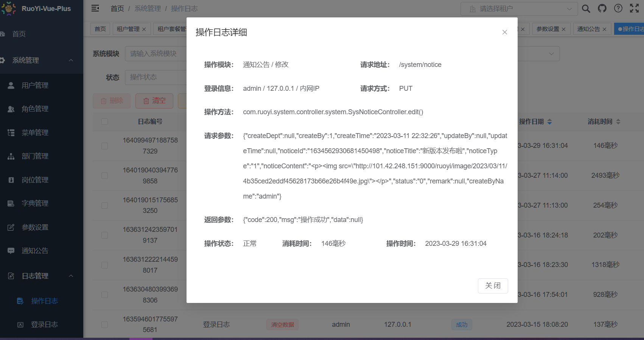
Task: Check the row 1635946017755975681 checkbox
Action: pos(105,324)
